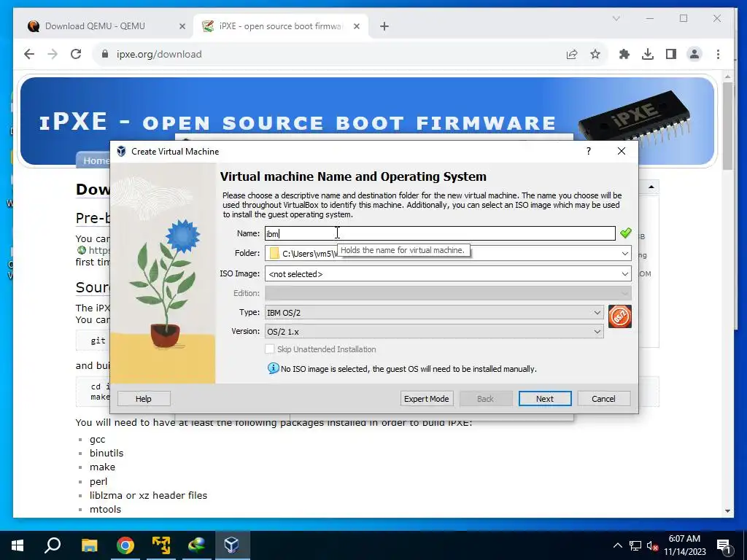Open the globe taskbar app icon
The height and width of the screenshot is (560, 747).
pyautogui.click(x=197, y=545)
